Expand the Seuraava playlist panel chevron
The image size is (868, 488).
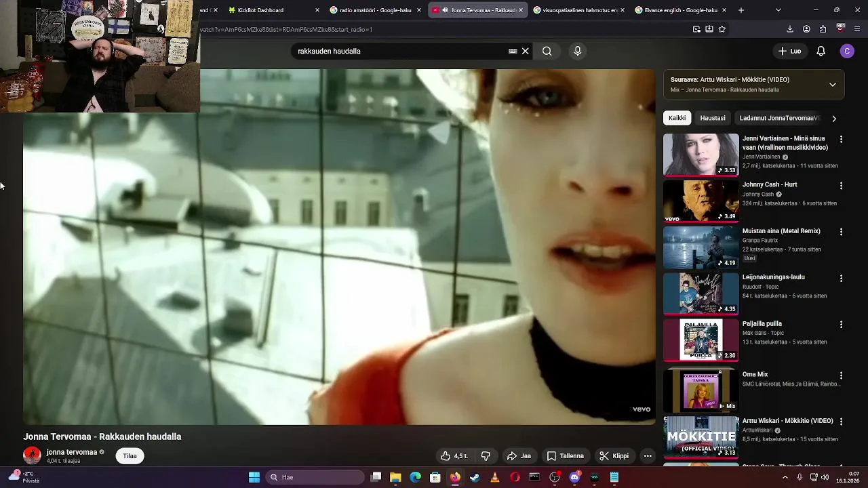[x=832, y=85]
